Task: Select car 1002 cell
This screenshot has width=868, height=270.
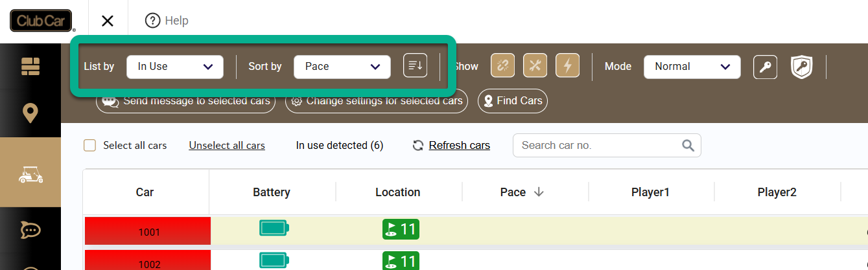Action: (148, 260)
